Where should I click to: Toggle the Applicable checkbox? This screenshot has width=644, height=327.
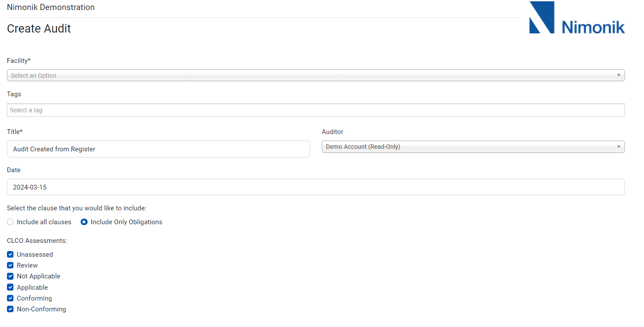click(x=10, y=288)
